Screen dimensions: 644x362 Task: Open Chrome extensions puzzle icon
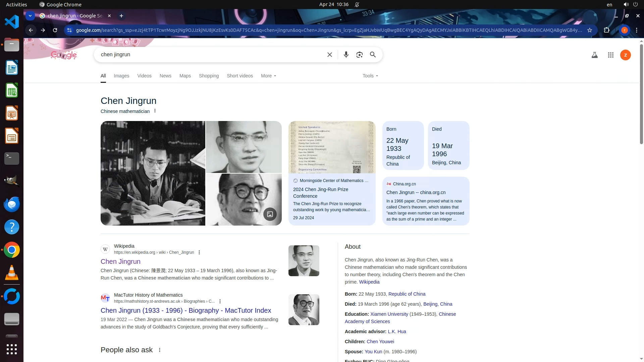coord(606,30)
